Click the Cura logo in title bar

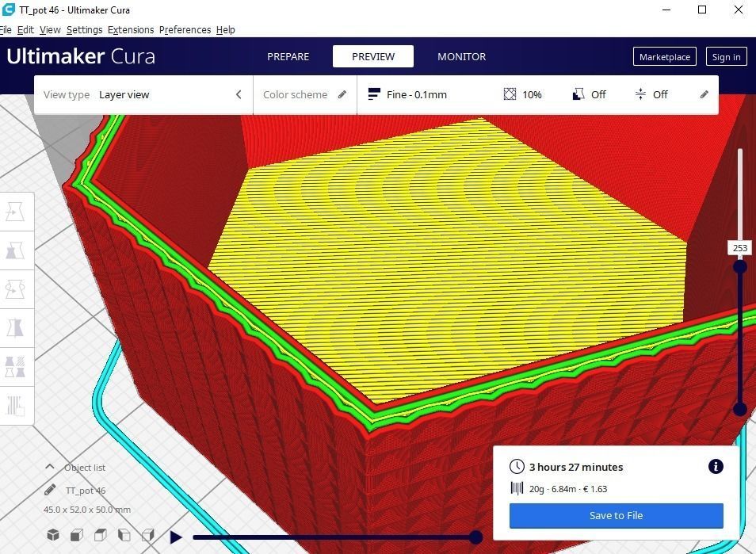tap(8, 10)
